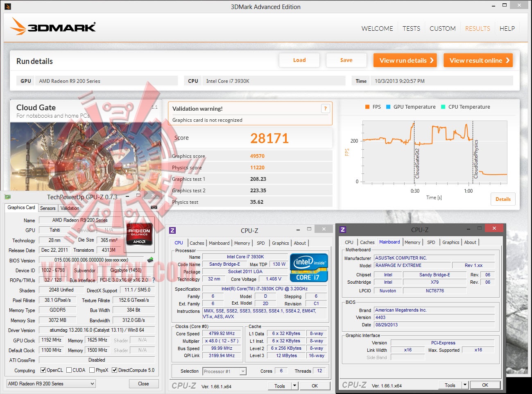
Task: Click the orange FPS legend swatch
Action: (367, 107)
